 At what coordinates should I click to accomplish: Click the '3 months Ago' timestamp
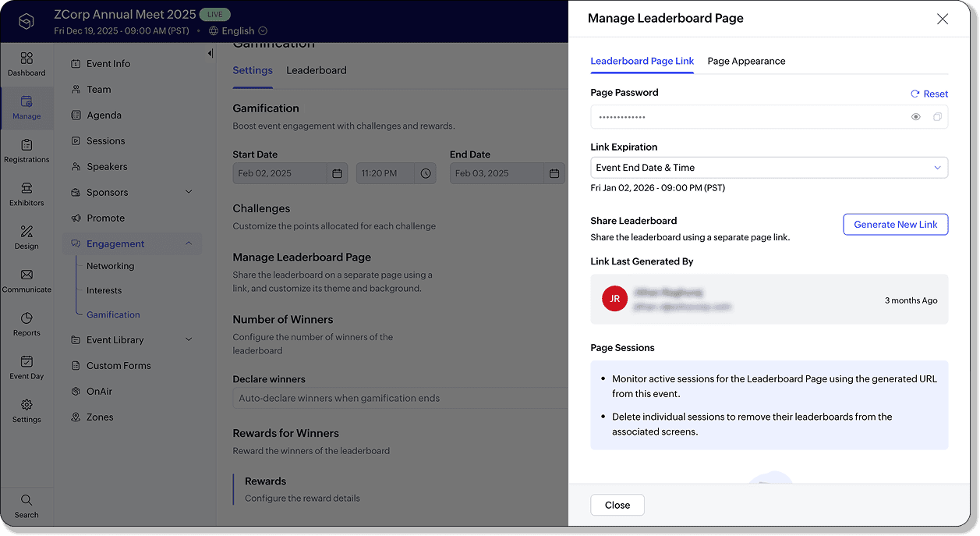click(x=911, y=300)
